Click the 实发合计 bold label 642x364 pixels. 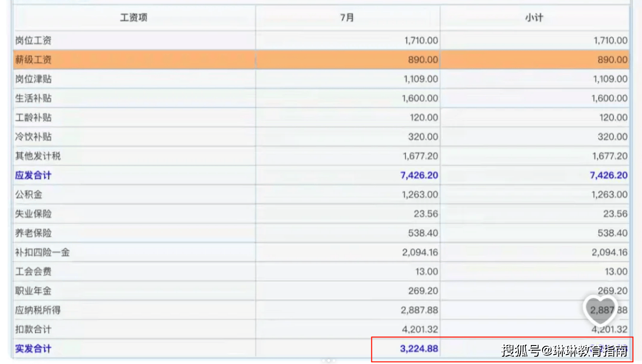click(x=33, y=348)
